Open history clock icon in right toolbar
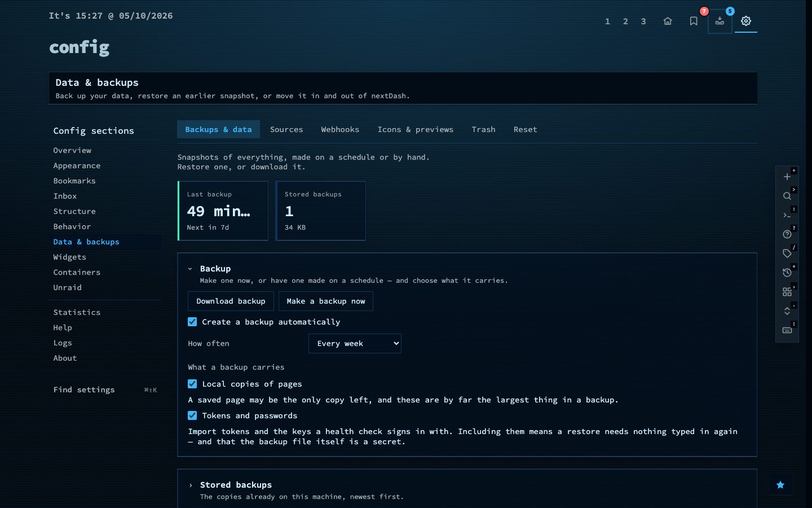Image resolution: width=812 pixels, height=508 pixels. point(787,273)
